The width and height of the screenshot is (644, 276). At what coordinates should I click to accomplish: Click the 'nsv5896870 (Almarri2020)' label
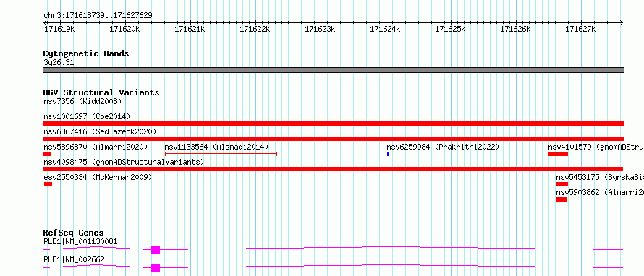coord(96,147)
